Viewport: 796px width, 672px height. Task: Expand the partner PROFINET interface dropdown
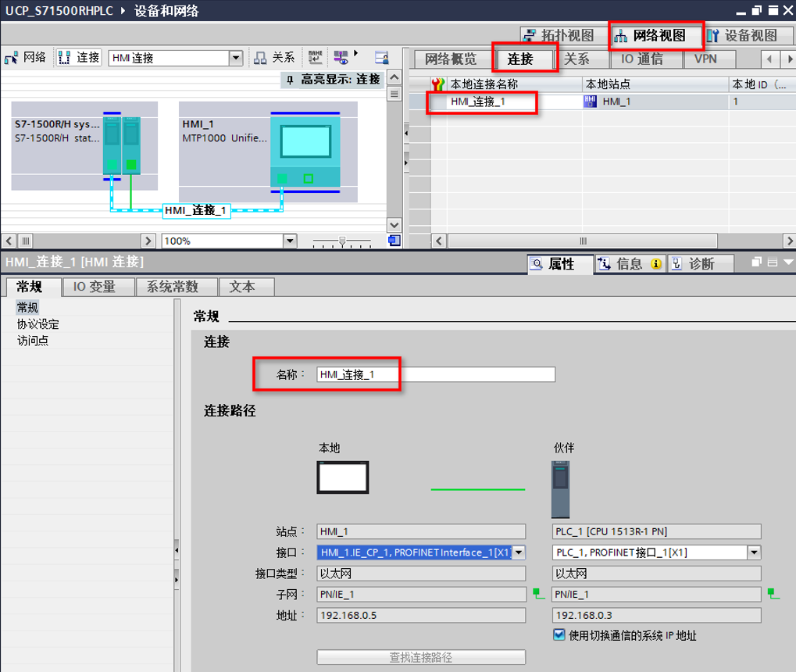coord(754,552)
